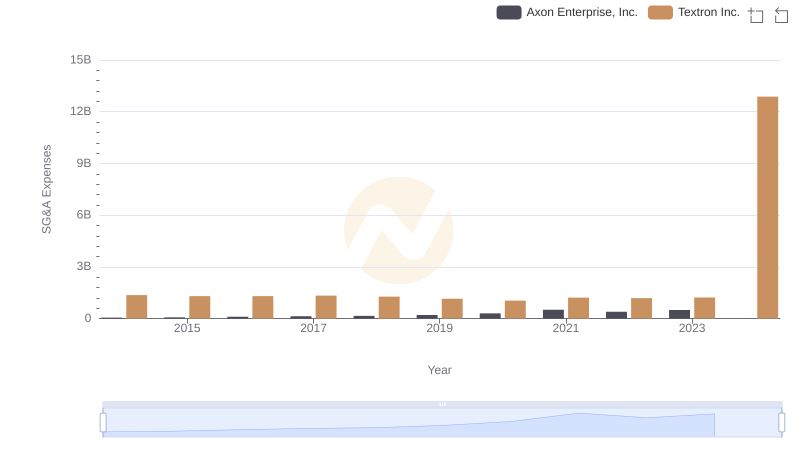The width and height of the screenshot is (800, 461).
Task: Click the Textron bar for 2015
Action: pyautogui.click(x=199, y=307)
